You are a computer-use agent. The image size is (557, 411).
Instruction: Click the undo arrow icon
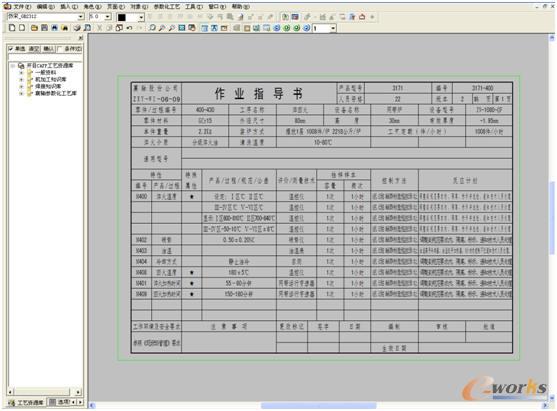click(130, 28)
